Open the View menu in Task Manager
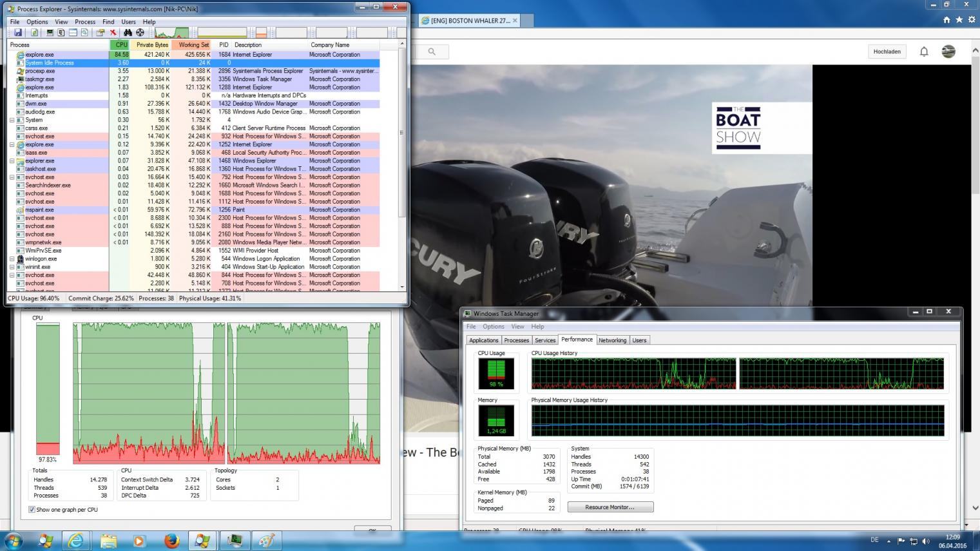This screenshot has width=980, height=551. click(517, 326)
